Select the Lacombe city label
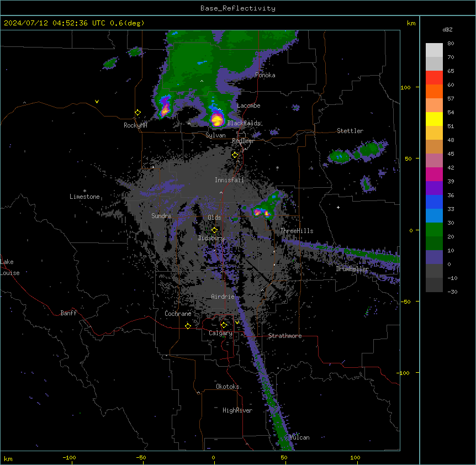This screenshot has width=476, height=465. coord(248,105)
